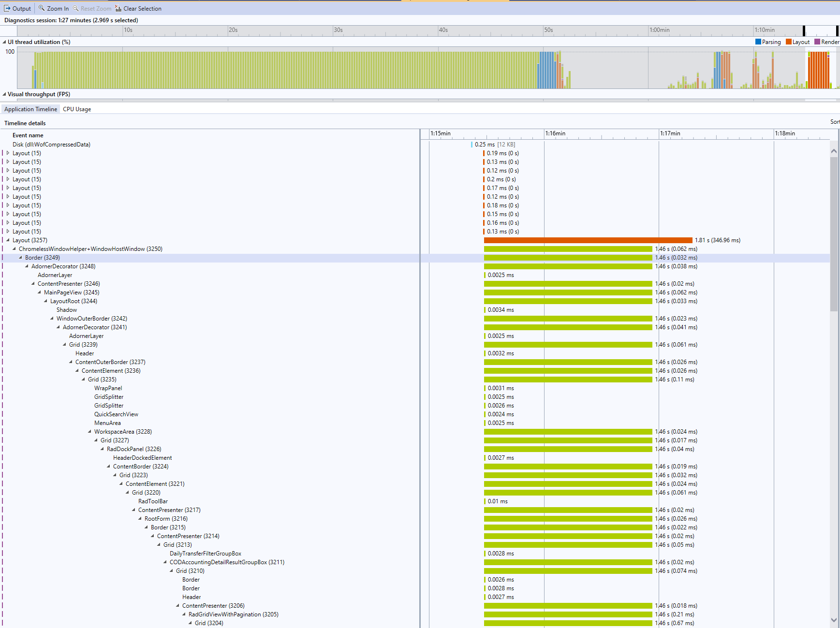This screenshot has width=840, height=628.
Task: Click the Event name column header
Action: (x=28, y=135)
